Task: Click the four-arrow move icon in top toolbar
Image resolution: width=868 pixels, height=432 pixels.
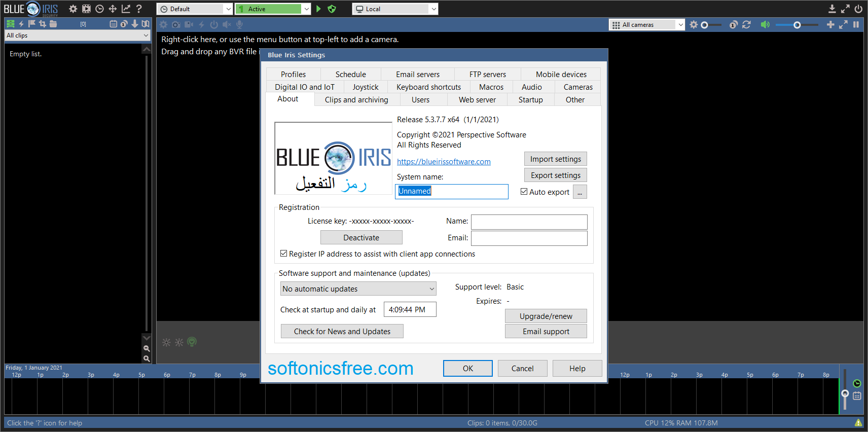Action: [x=113, y=9]
